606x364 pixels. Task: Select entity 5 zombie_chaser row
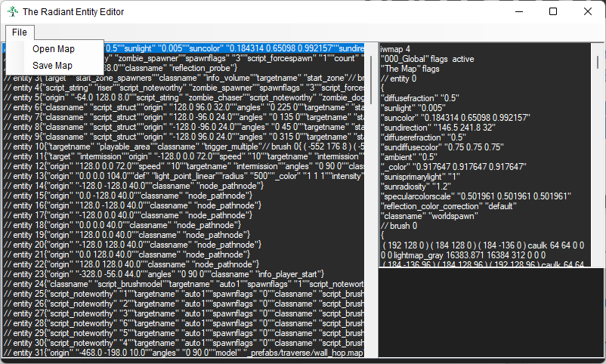(x=184, y=97)
